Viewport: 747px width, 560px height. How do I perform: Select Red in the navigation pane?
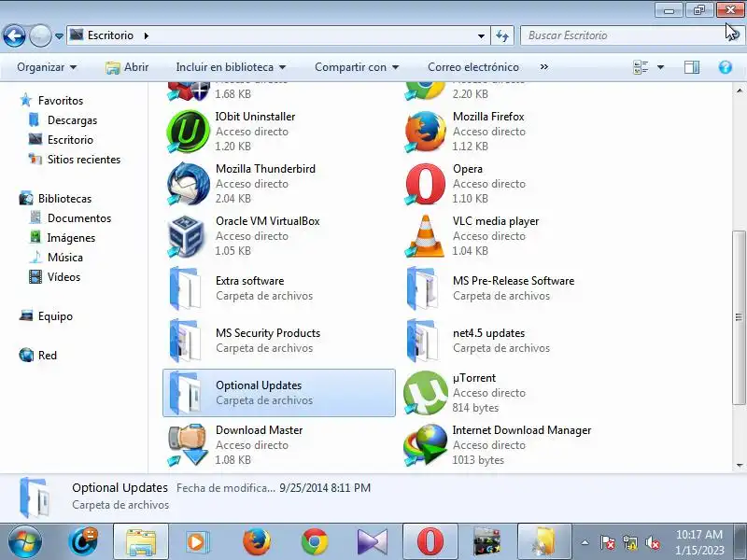click(x=48, y=356)
